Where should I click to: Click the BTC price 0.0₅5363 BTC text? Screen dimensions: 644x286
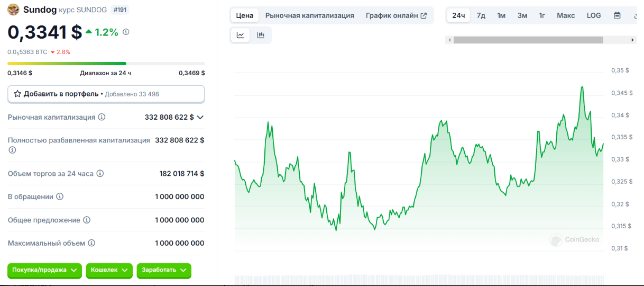[x=27, y=52]
